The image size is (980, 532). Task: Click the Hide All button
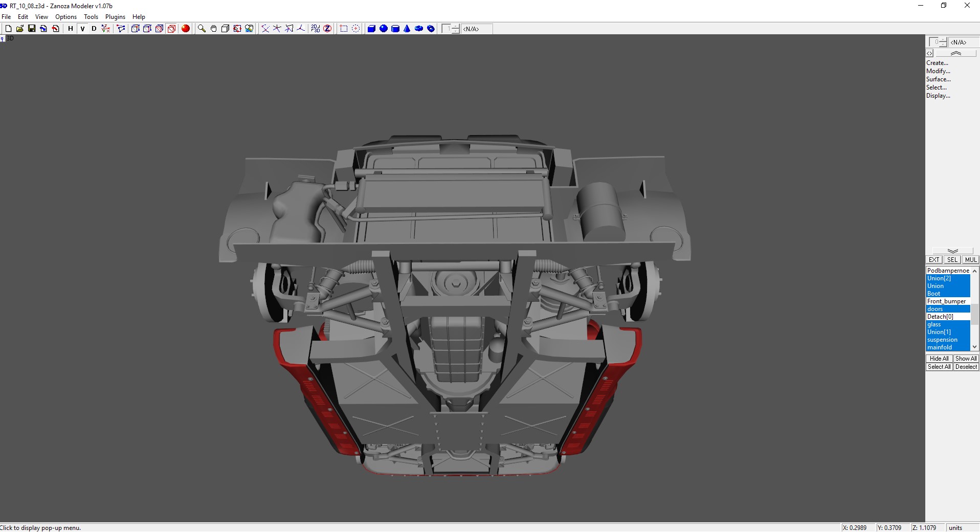point(938,358)
